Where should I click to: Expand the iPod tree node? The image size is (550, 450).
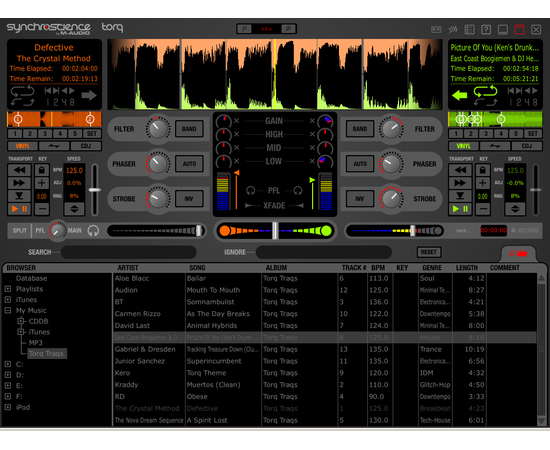[8, 407]
